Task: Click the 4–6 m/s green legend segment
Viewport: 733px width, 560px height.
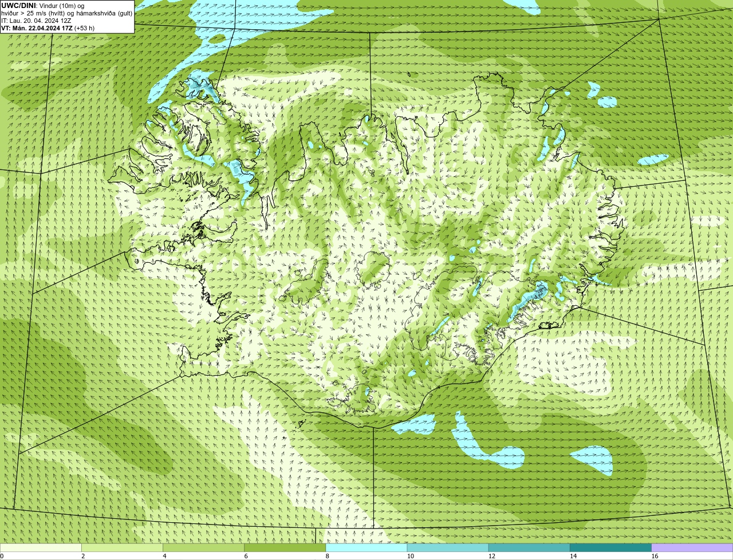Action: pos(203,547)
